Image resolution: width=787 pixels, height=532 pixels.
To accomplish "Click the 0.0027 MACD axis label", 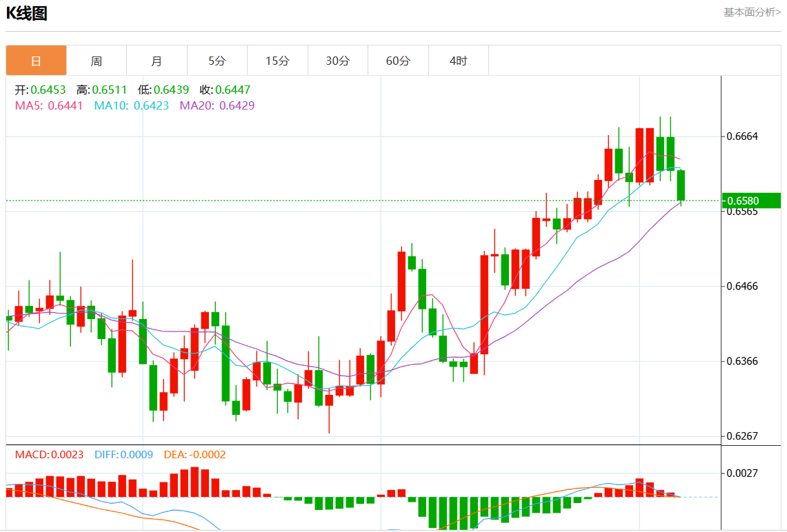I will tap(742, 473).
